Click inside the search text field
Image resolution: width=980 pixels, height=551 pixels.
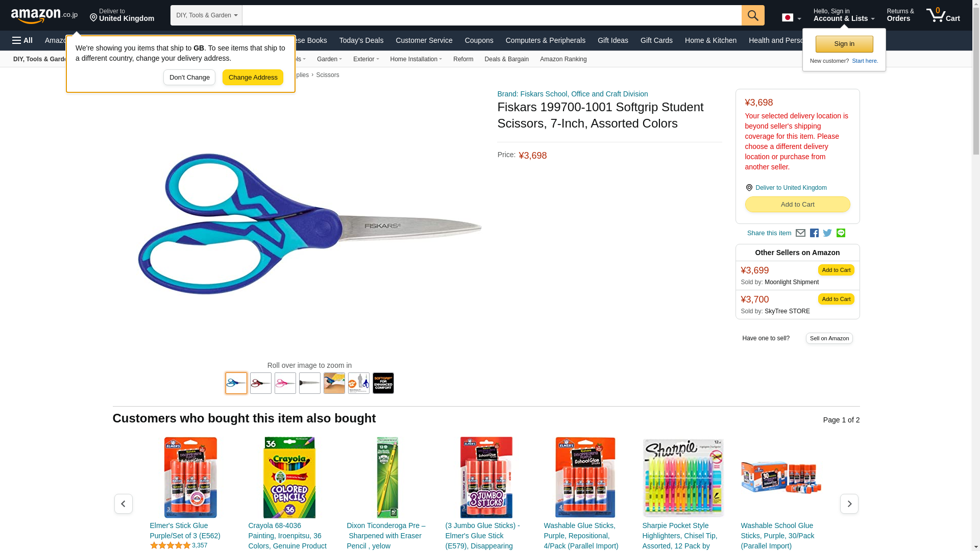tap(492, 15)
